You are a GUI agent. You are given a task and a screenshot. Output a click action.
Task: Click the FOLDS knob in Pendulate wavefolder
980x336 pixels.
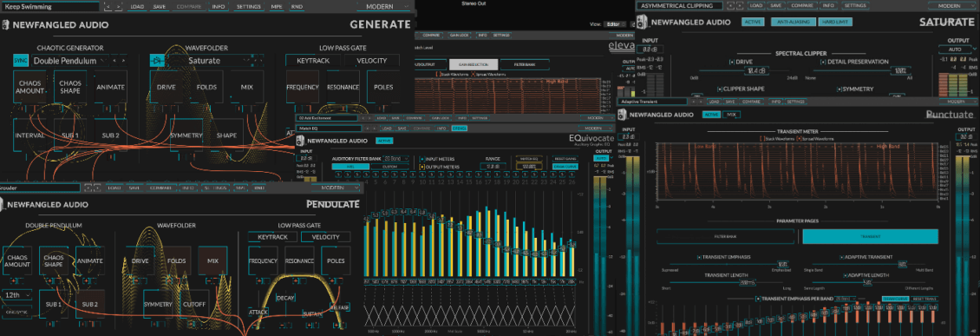(x=176, y=260)
